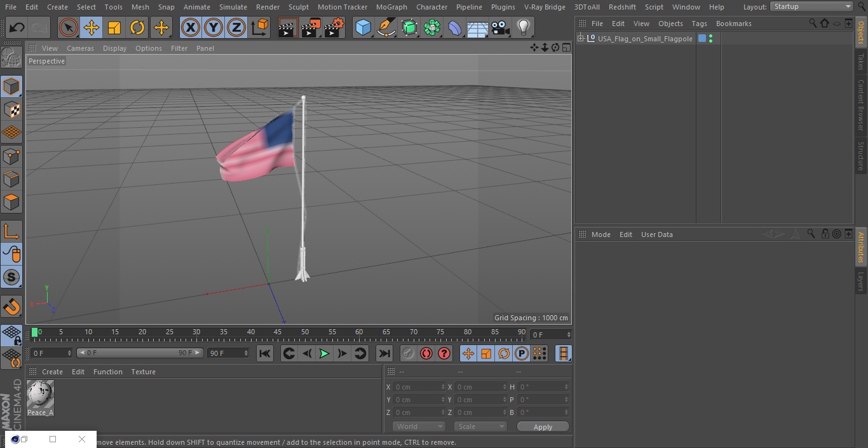The image size is (868, 448).
Task: Click the Enable Axis icon
Action: pos(11,231)
